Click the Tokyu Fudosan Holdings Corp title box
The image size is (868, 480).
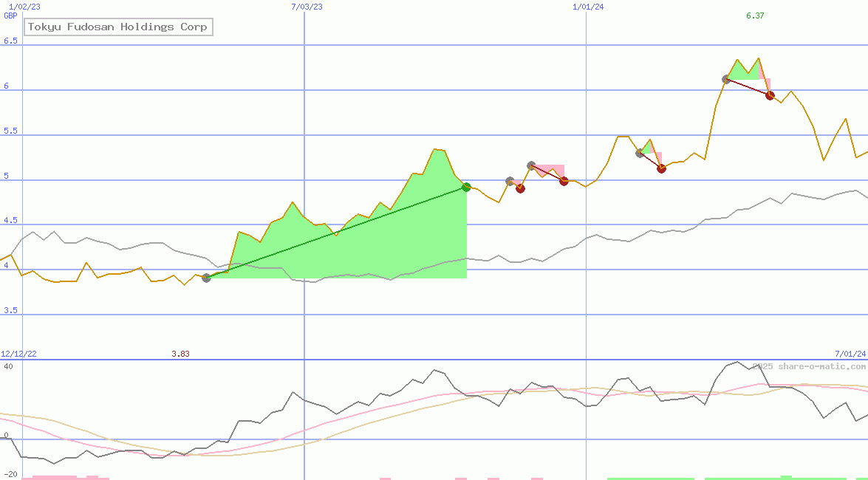tap(118, 27)
